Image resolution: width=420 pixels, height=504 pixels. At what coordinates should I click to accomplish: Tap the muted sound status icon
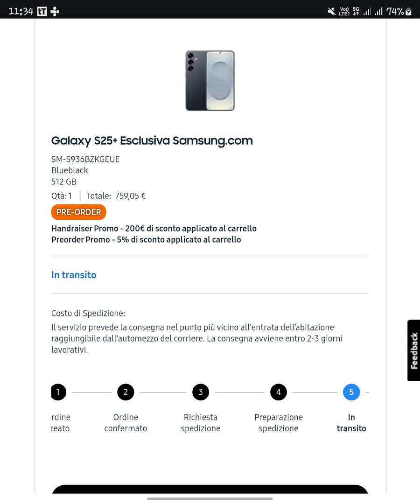click(x=331, y=11)
